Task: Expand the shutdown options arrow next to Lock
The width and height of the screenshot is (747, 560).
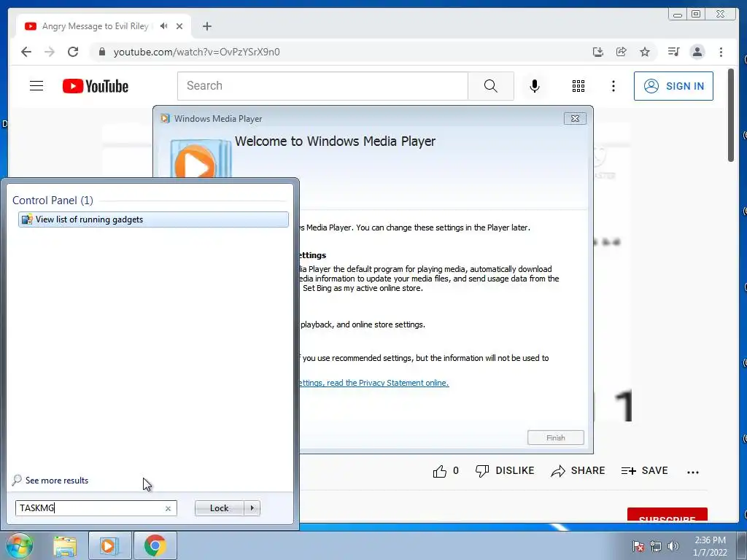Action: click(252, 508)
